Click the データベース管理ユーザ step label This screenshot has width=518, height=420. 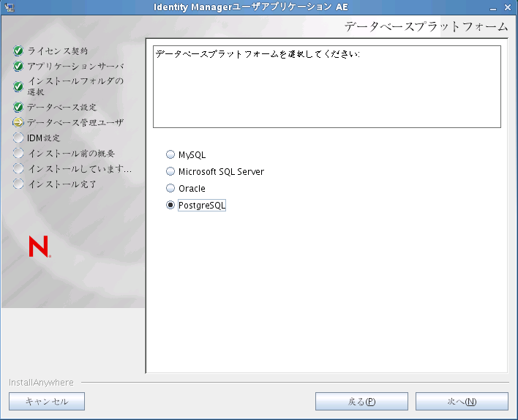75,123
